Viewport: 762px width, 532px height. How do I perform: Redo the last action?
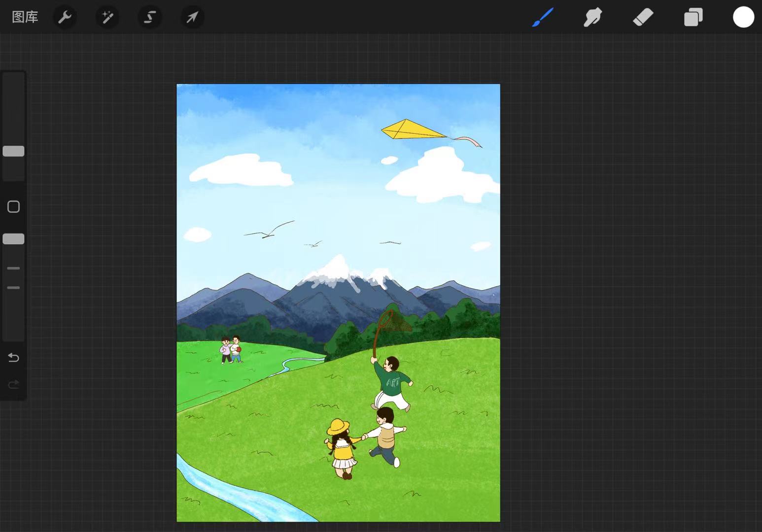[x=13, y=384]
